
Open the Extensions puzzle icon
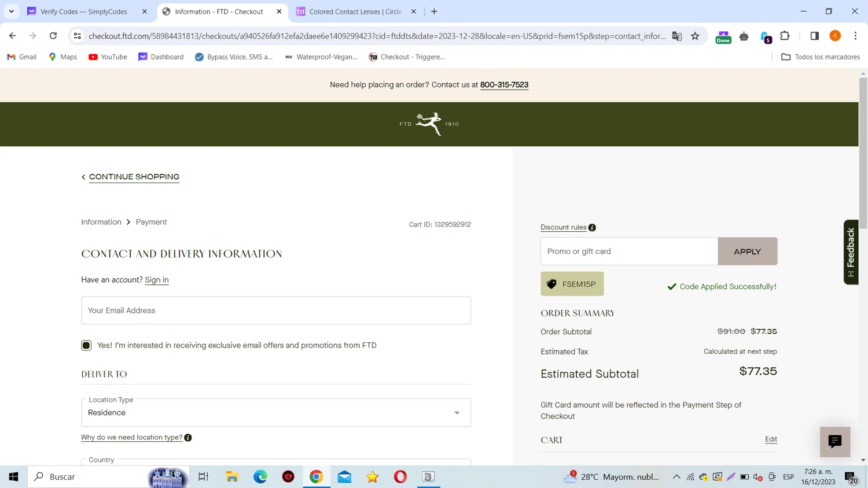tap(785, 36)
